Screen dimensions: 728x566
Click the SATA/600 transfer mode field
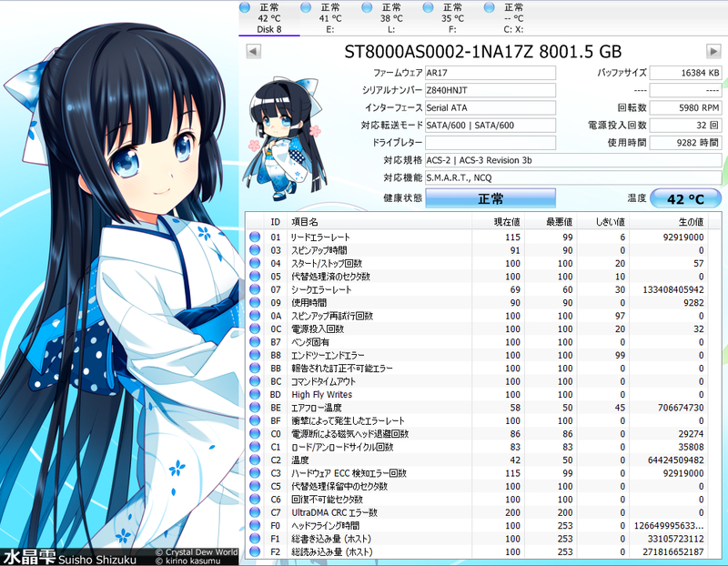click(x=490, y=126)
